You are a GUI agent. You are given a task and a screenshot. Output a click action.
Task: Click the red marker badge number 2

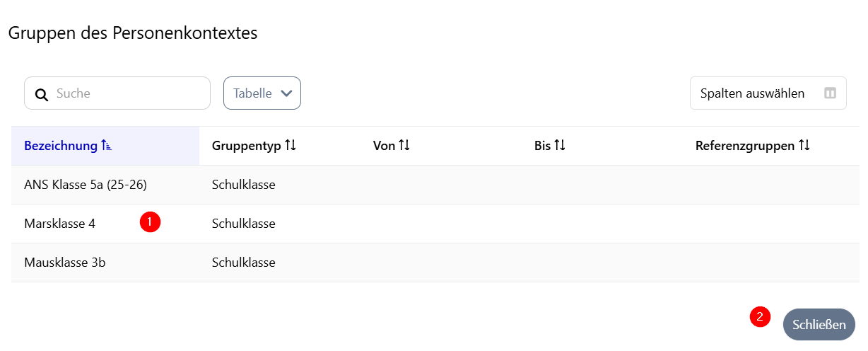[760, 317]
